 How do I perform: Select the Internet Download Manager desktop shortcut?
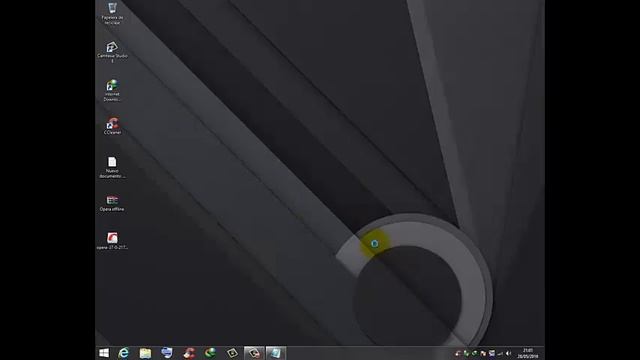pyautogui.click(x=112, y=90)
